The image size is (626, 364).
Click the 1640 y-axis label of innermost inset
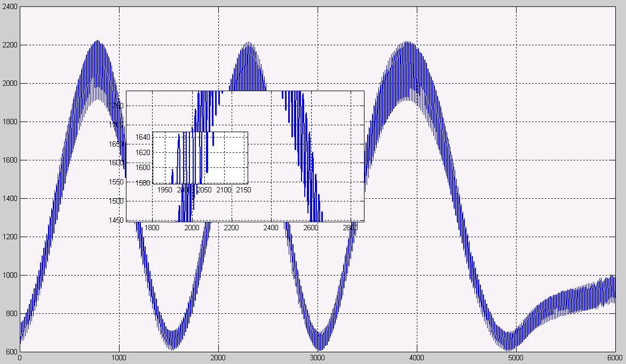(143, 137)
